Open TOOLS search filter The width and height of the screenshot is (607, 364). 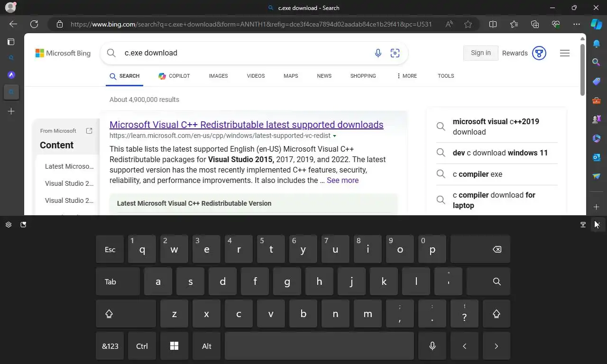click(446, 76)
